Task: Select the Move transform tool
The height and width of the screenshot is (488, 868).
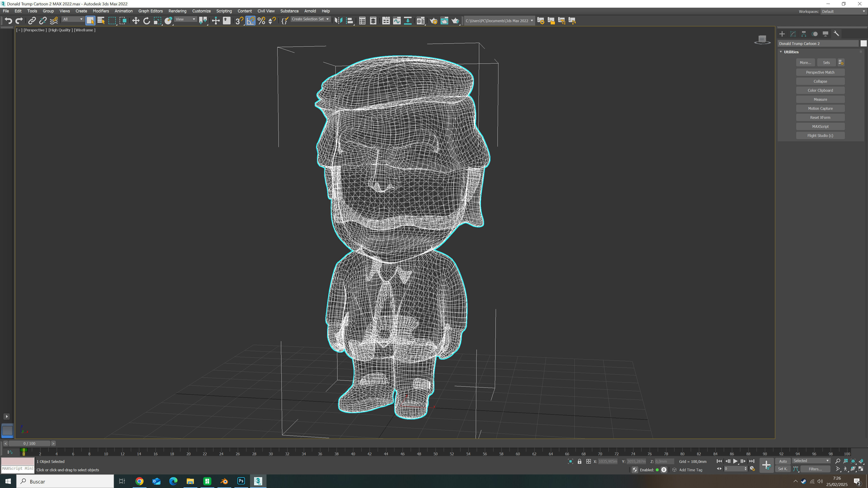Action: click(135, 21)
